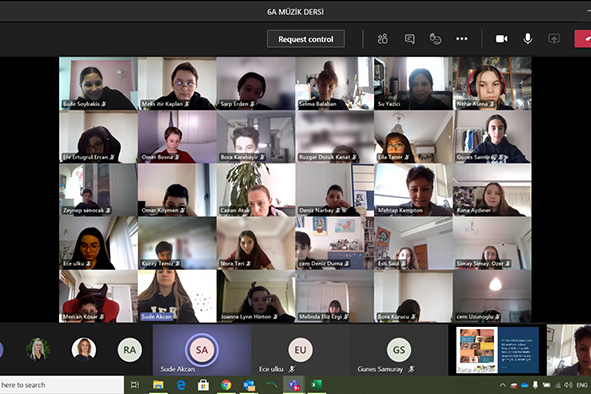This screenshot has width=591, height=394.
Task: Select the RA avatar in participant strip
Action: point(130,350)
